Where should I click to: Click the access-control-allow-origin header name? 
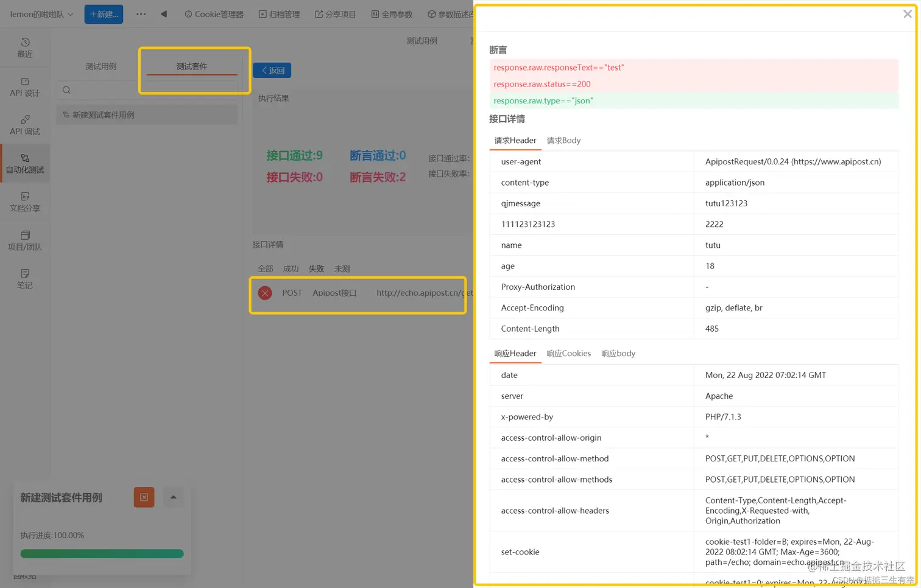point(551,438)
